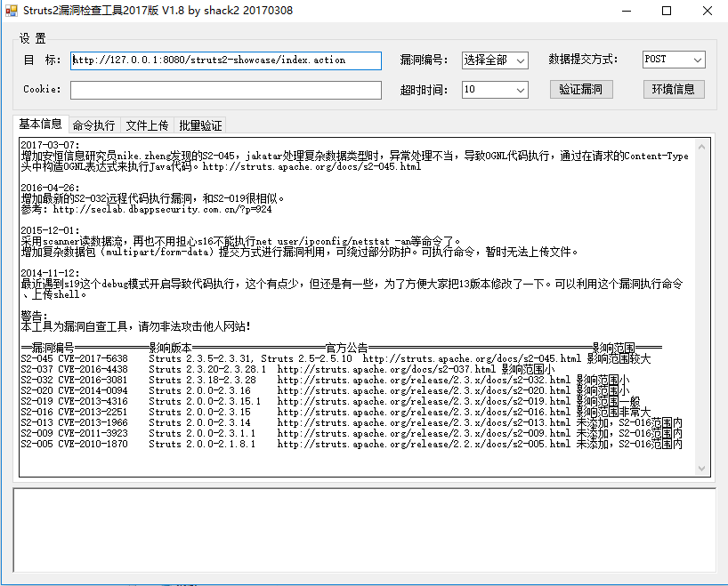Screen dimensions: 728x586
Task: Focus the 目标 URL input field
Action: click(226, 60)
